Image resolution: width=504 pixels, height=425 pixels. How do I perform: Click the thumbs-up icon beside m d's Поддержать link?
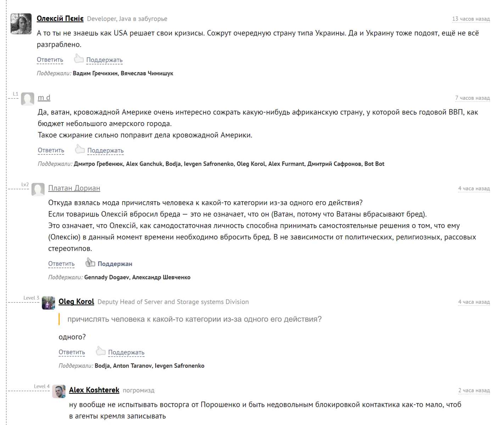click(x=80, y=149)
